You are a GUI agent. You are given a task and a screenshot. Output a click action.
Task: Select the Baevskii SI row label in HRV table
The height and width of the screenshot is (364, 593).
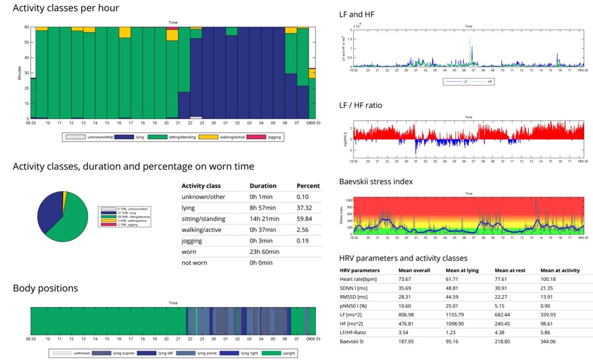(351, 341)
